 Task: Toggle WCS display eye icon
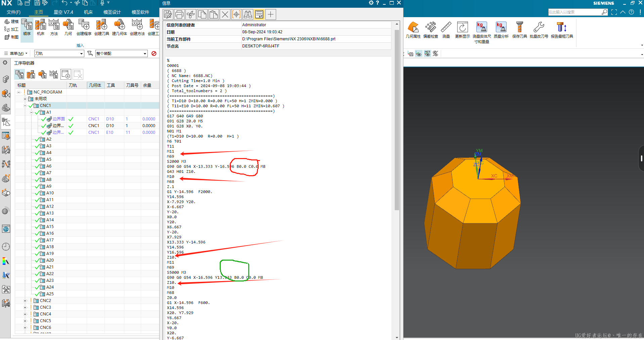click(x=419, y=53)
